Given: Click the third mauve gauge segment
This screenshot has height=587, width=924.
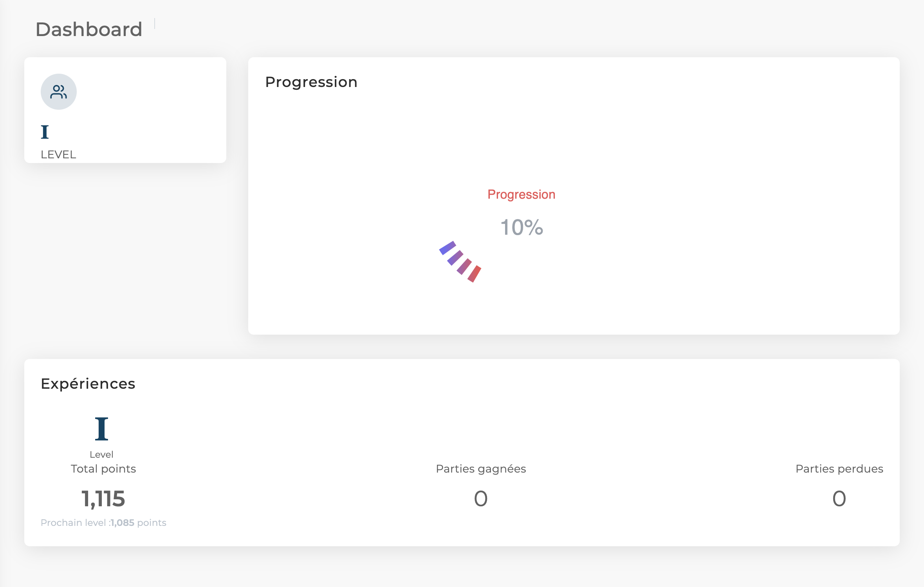Looking at the screenshot, I should click(x=464, y=266).
